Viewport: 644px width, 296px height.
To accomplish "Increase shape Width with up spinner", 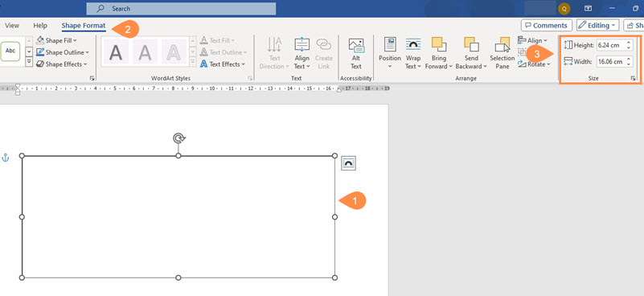I will [629, 60].
